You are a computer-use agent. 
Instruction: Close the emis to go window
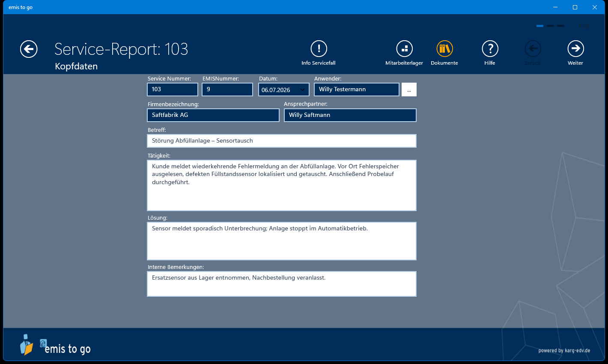click(x=595, y=7)
